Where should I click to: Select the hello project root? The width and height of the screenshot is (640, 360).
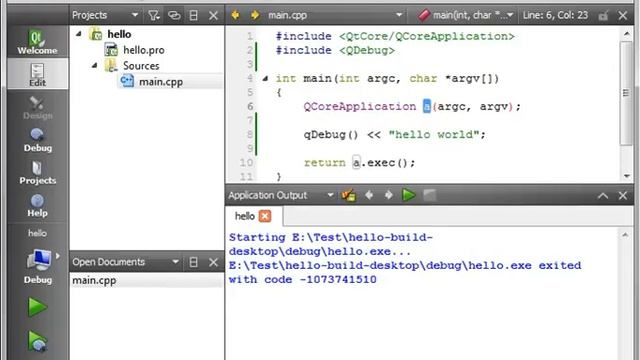119,34
